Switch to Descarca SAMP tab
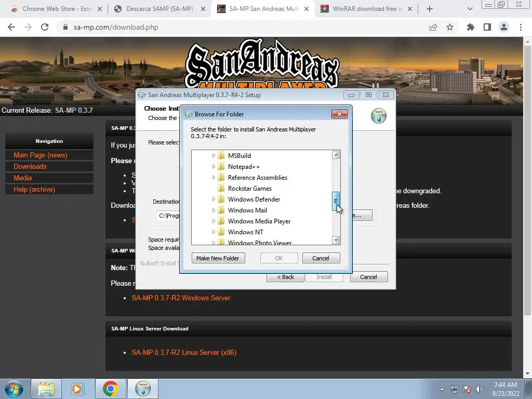 coord(159,9)
